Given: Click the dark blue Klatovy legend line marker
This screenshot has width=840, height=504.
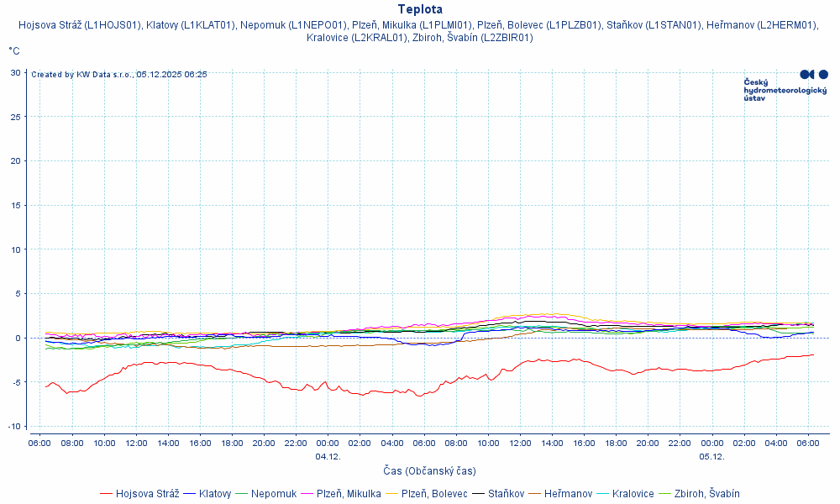Looking at the screenshot, I should coord(189,494).
